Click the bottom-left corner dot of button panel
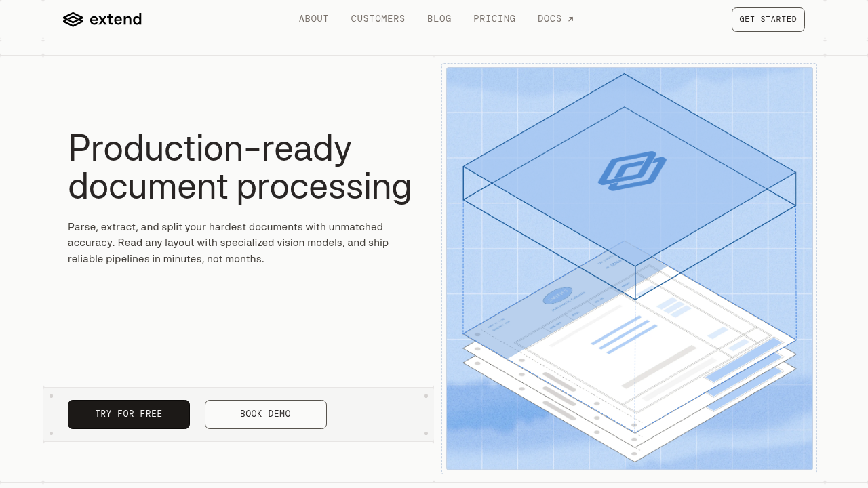This screenshot has height=488, width=868. 51,433
